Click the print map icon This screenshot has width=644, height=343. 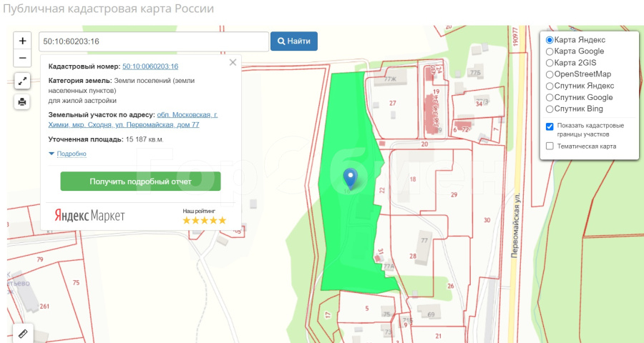coord(22,101)
